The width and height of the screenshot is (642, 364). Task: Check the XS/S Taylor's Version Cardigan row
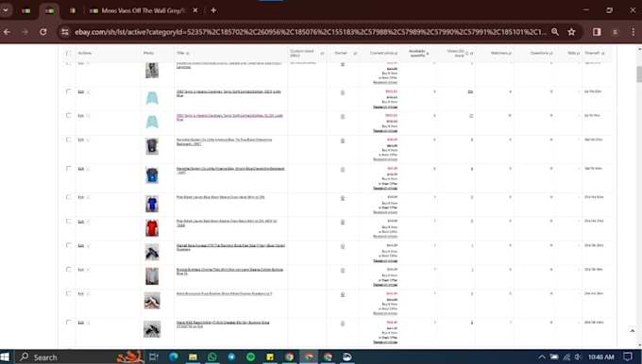(68, 91)
